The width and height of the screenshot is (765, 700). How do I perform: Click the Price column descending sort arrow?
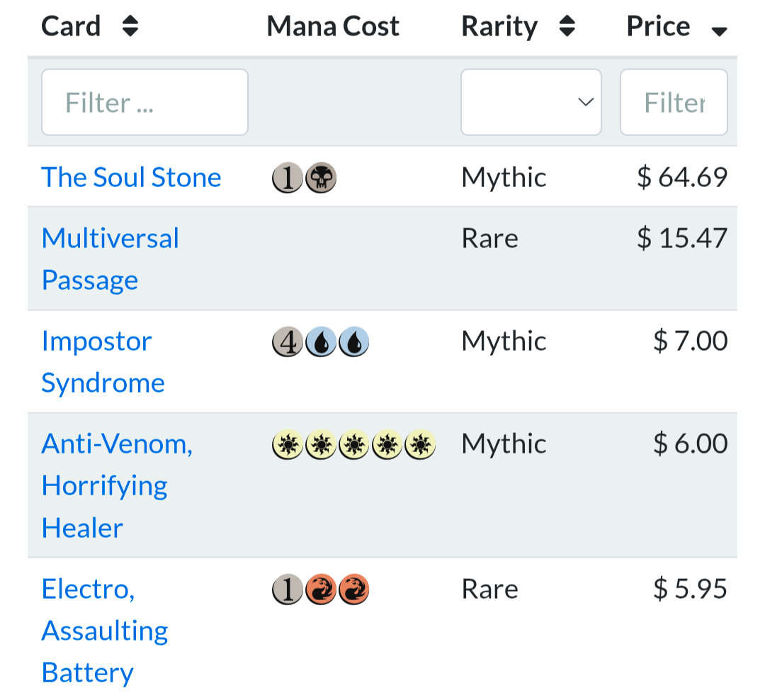(719, 30)
